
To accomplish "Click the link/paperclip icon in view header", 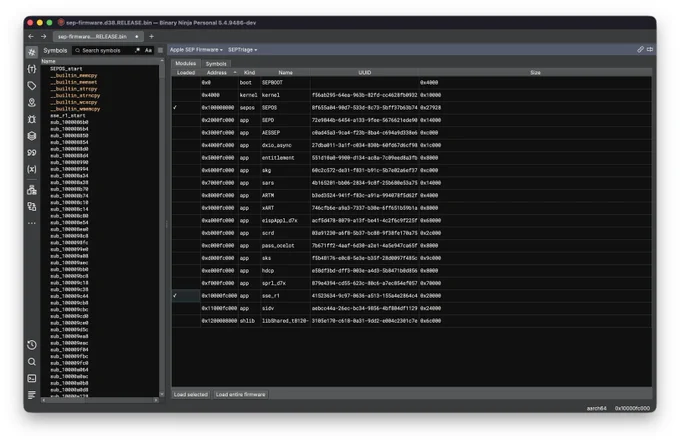I will click(640, 49).
